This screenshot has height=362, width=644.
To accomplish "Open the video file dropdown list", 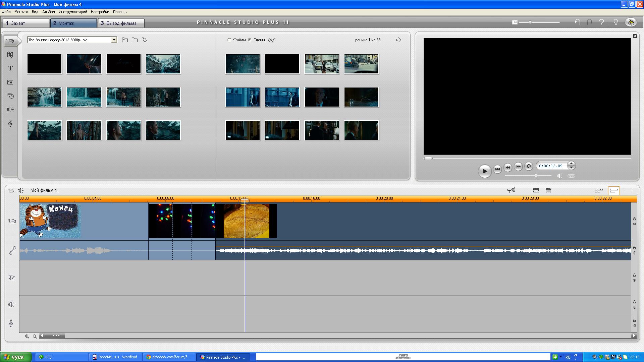I will click(114, 40).
